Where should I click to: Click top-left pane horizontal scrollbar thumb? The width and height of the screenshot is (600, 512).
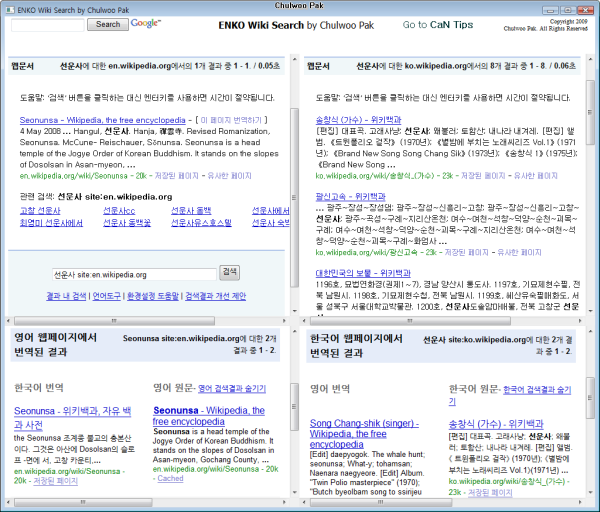[x=114, y=321]
